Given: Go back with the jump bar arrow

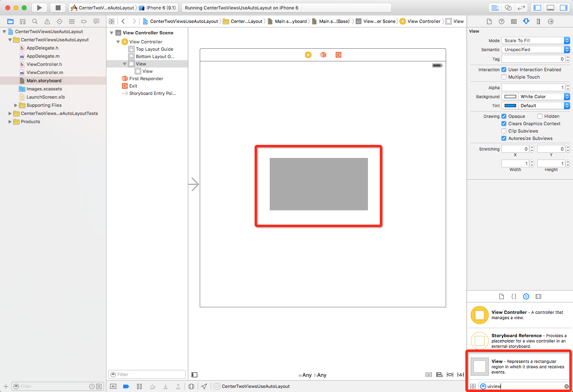Looking at the screenshot, I should click(x=123, y=21).
